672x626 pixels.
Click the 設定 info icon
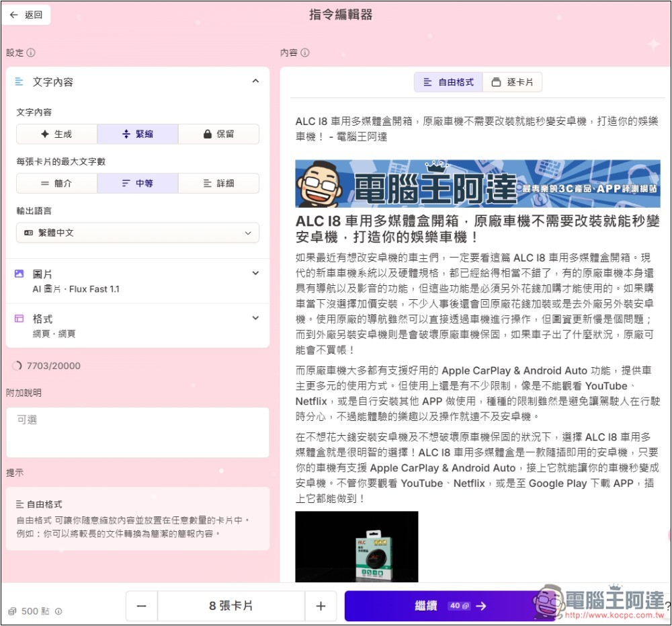click(31, 53)
